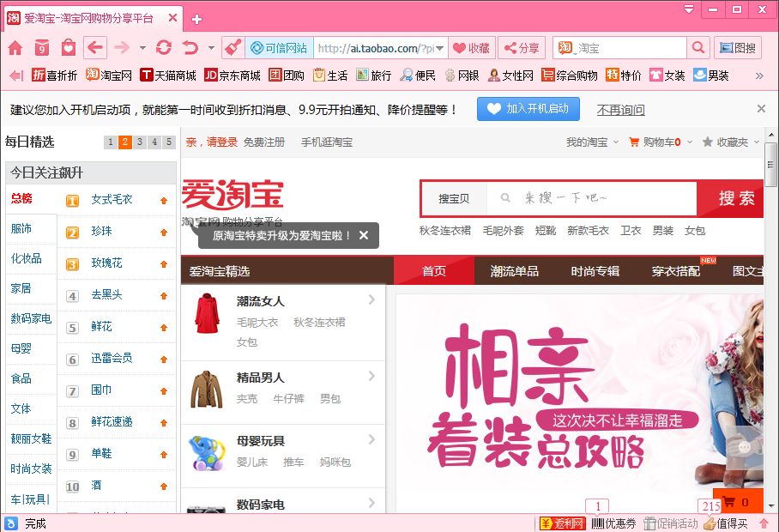Click the 返利网 status bar icon

562,523
